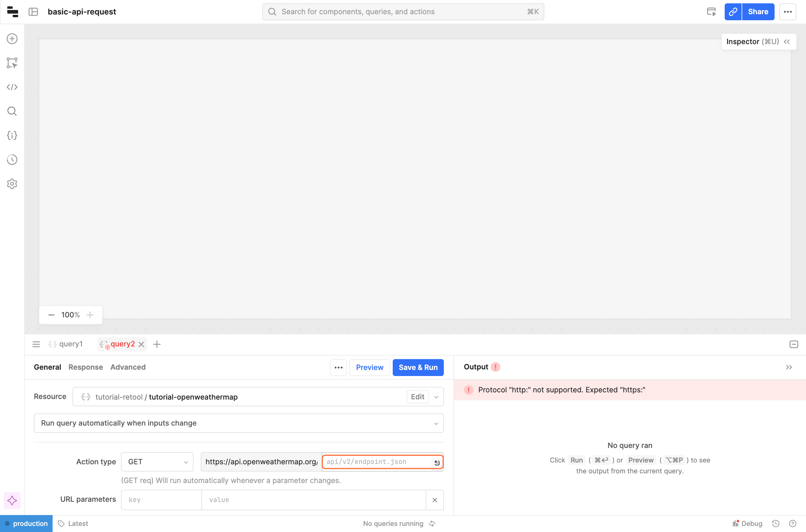Toggle the left panel layout icon
Image resolution: width=806 pixels, height=532 pixels.
33,12
